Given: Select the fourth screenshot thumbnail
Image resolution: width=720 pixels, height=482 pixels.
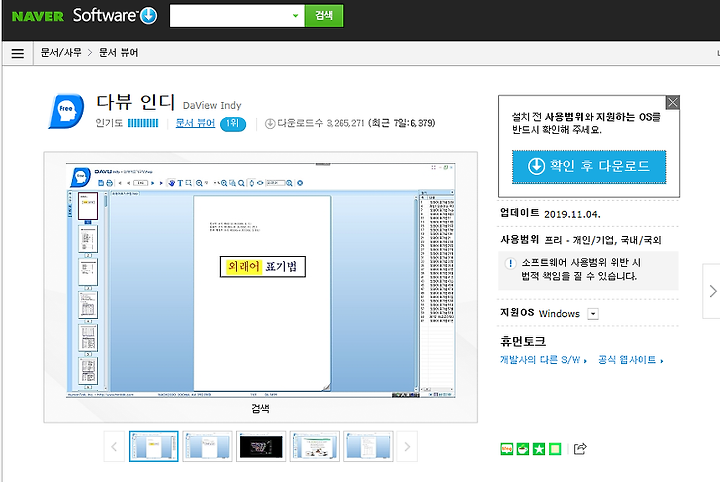Looking at the screenshot, I should (x=315, y=446).
